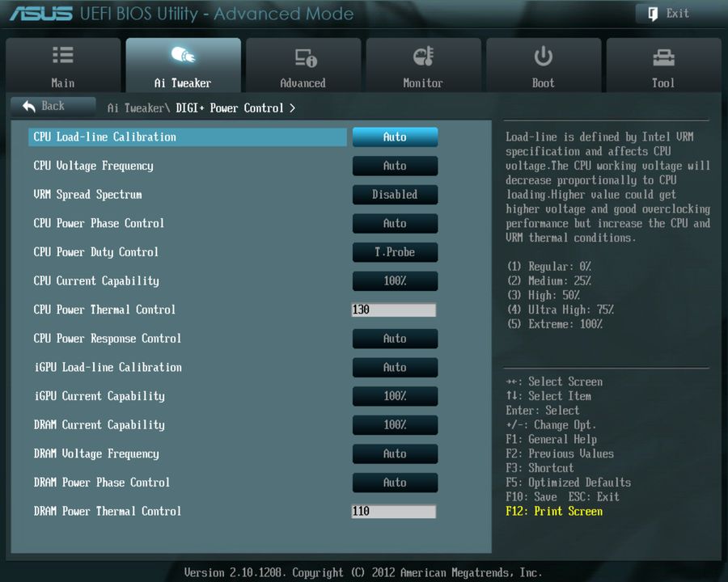Screen dimensions: 728x582
Task: Select iGPU Current Capability label
Action: [x=99, y=396]
